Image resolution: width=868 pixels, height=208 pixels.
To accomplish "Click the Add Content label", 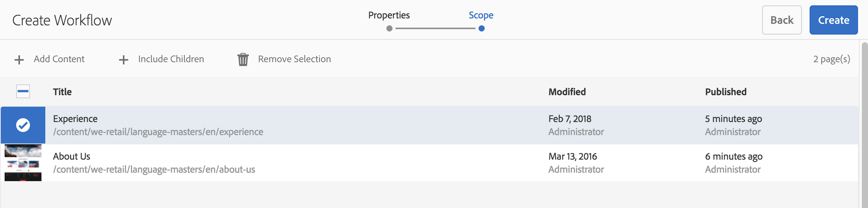I will (x=59, y=59).
